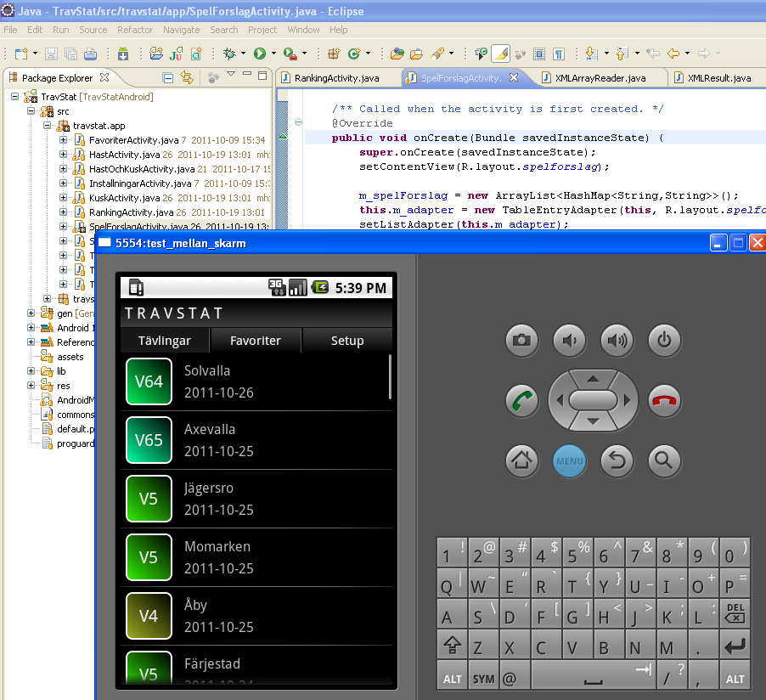Expand the lib folder node
Image resolution: width=766 pixels, height=700 pixels.
(x=31, y=371)
